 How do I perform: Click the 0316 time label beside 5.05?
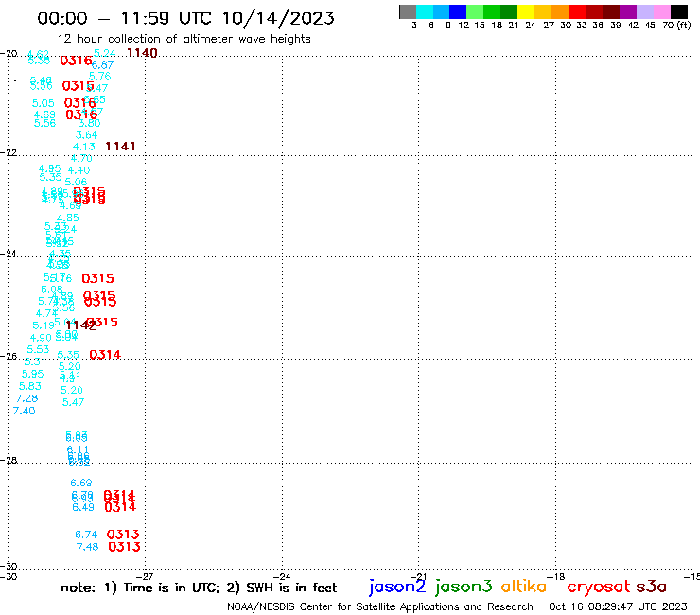tap(79, 103)
